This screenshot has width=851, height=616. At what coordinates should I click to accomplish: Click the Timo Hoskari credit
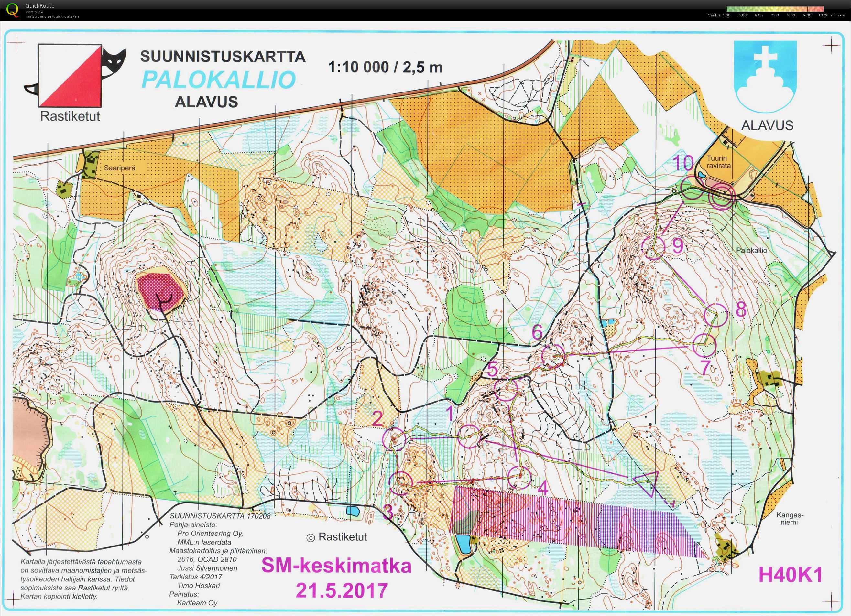click(x=199, y=586)
